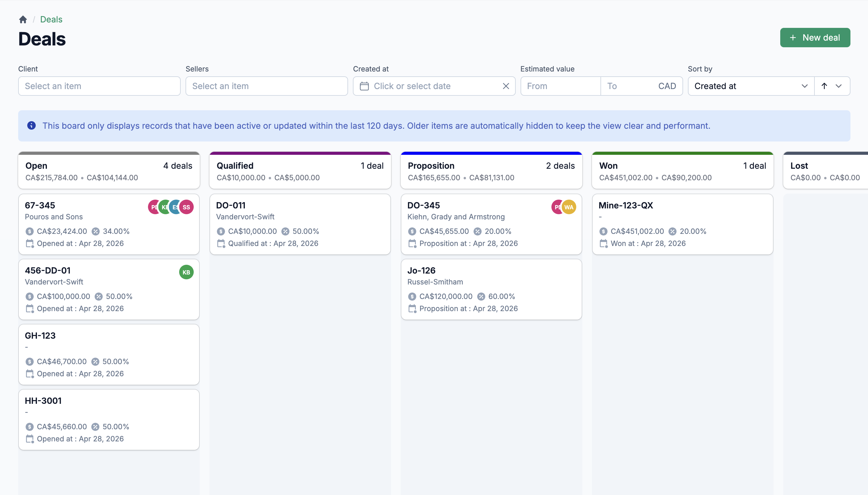Click percent icon next to 34.00%
The width and height of the screenshot is (868, 495).
[96, 231]
